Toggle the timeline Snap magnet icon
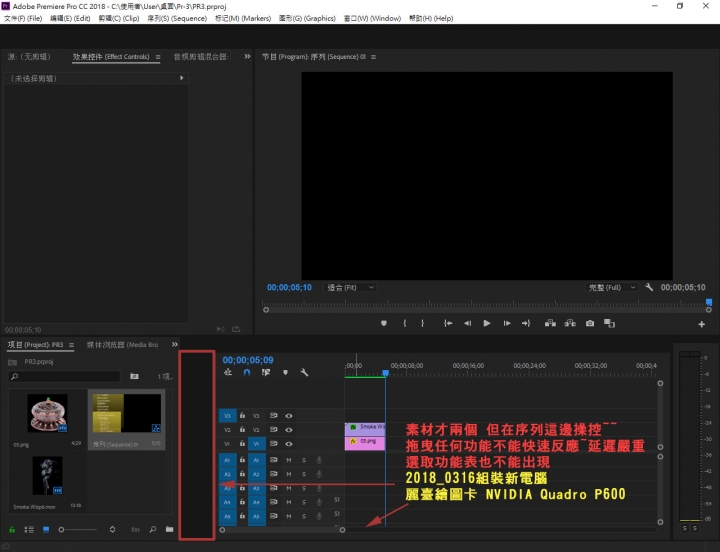Image resolution: width=720 pixels, height=552 pixels. click(247, 372)
